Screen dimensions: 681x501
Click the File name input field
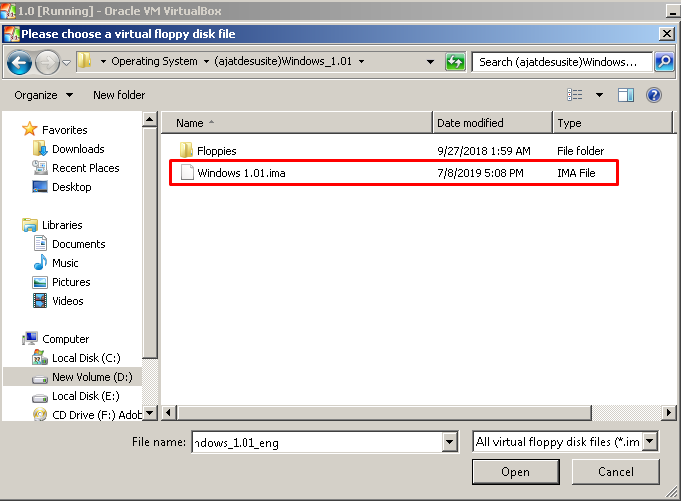[317, 442]
